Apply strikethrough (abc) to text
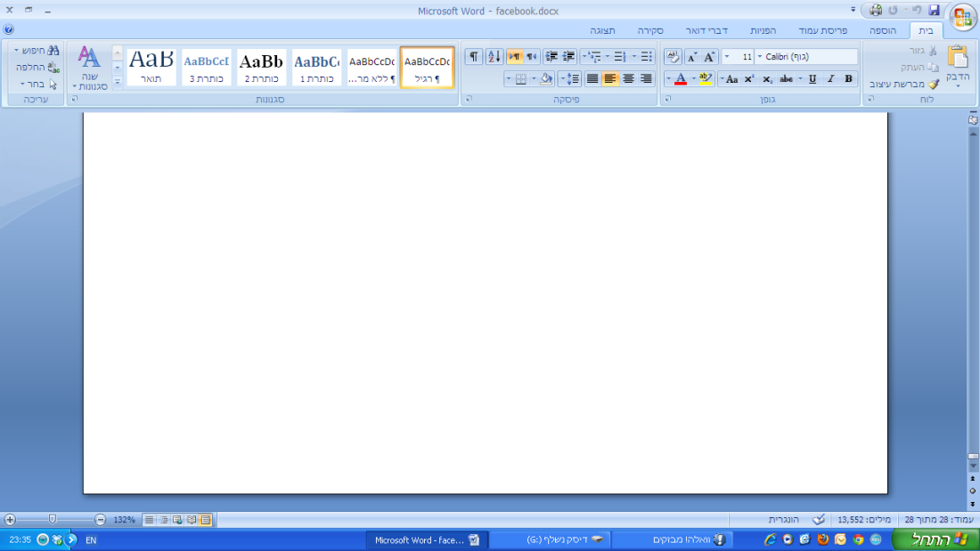This screenshot has width=980, height=551. (787, 78)
